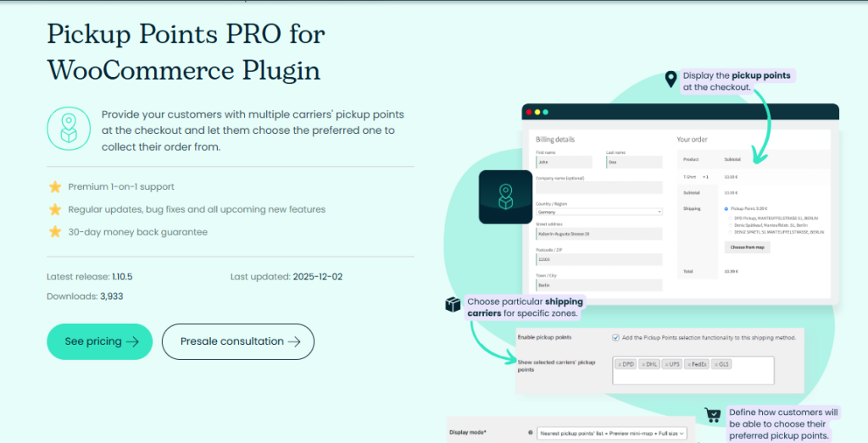This screenshot has width=868, height=443.
Task: Click the shopping cart icon beside 'Define how customers'
Action: point(713,415)
